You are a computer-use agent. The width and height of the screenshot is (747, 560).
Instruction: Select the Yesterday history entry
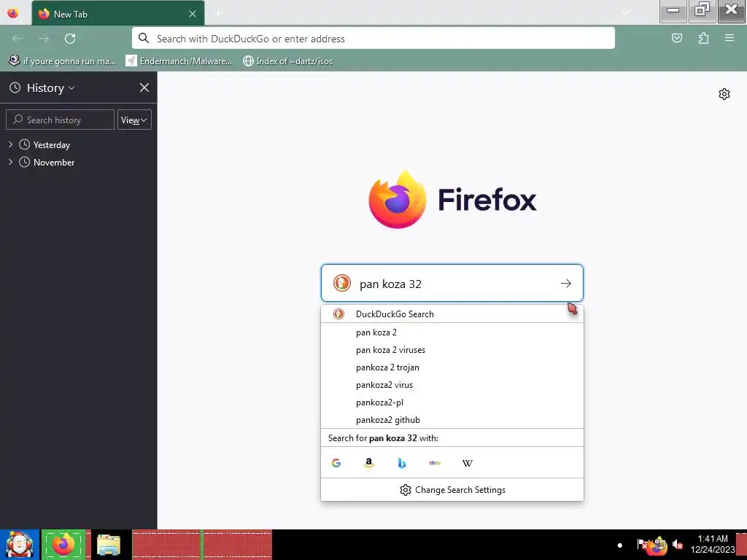pos(52,145)
